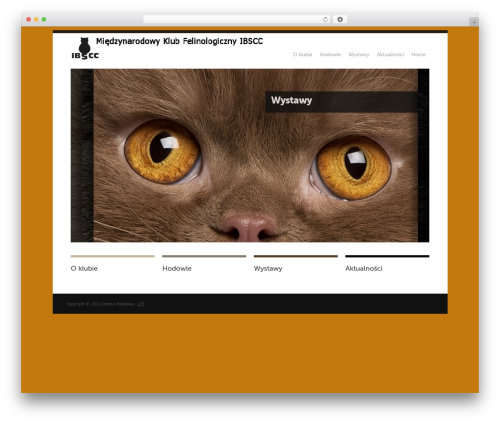Click the cat face slider image
Viewport: 500px width, 423px height.
255,155
